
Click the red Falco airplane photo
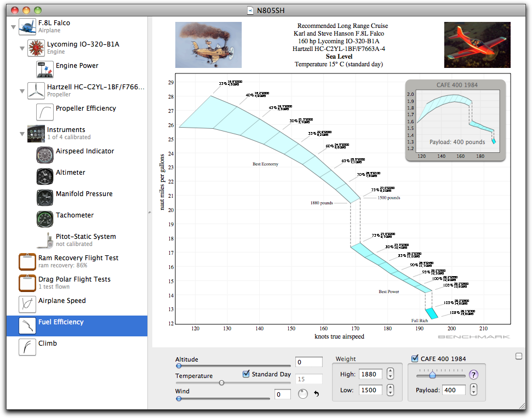click(477, 45)
